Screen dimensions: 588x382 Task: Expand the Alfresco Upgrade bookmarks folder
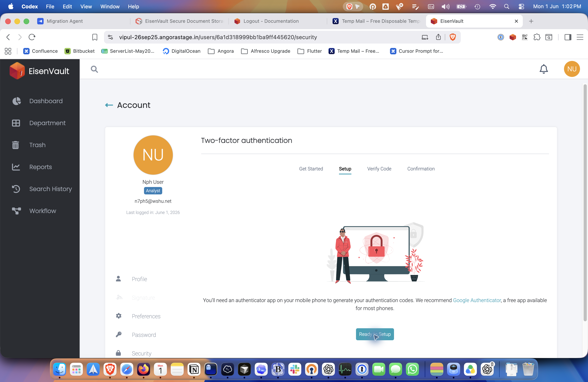point(266,51)
